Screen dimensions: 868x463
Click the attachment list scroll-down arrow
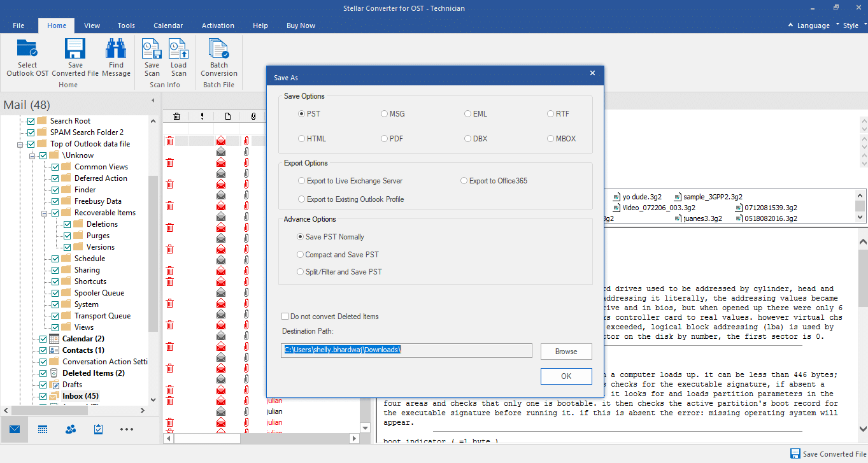tap(860, 217)
